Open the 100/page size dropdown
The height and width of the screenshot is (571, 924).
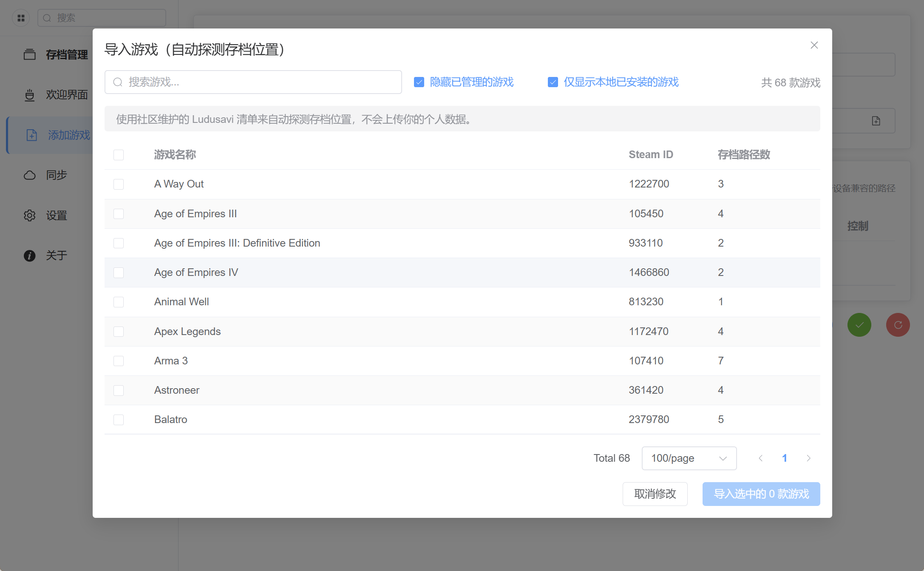click(x=689, y=458)
